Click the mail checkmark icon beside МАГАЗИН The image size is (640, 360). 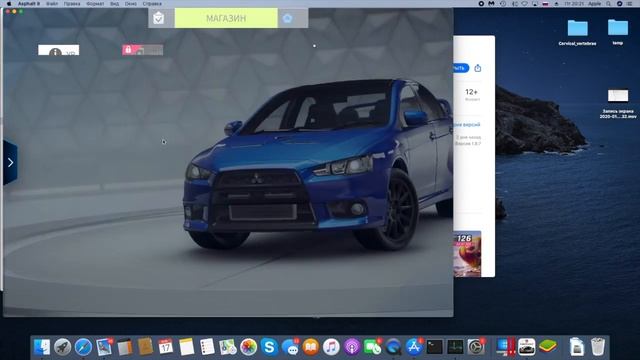click(x=159, y=18)
